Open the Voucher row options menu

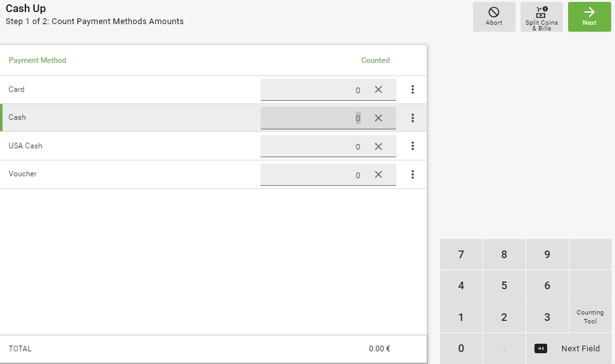pyautogui.click(x=413, y=174)
